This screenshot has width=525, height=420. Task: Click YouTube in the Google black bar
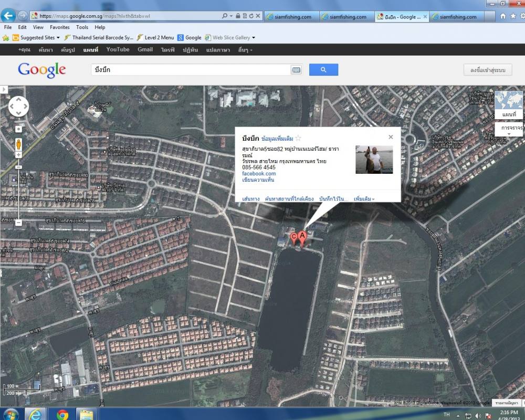pyautogui.click(x=118, y=49)
